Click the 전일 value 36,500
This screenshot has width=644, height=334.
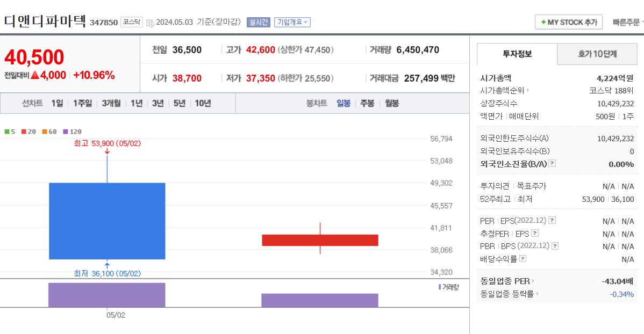point(187,49)
